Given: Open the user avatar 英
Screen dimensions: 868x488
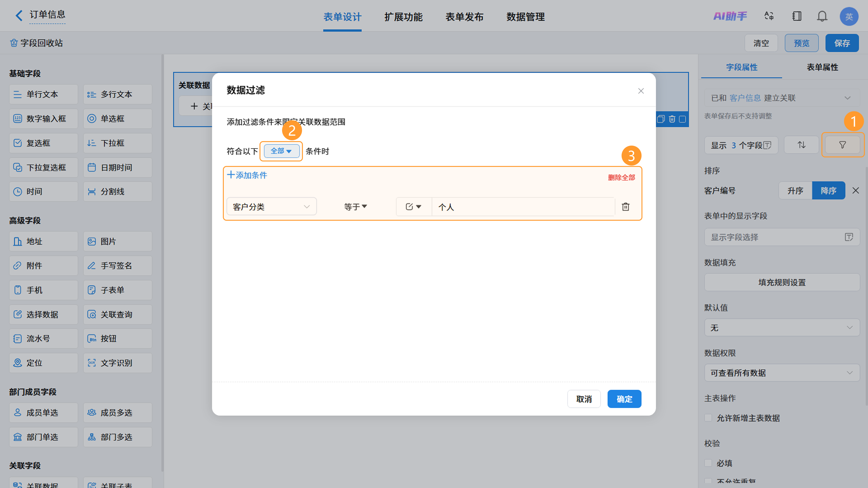Looking at the screenshot, I should 849,16.
